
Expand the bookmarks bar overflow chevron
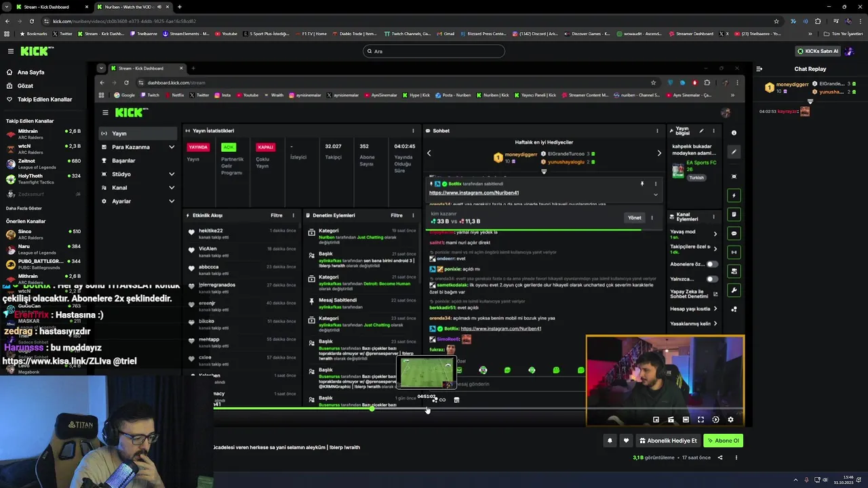pyautogui.click(x=810, y=33)
